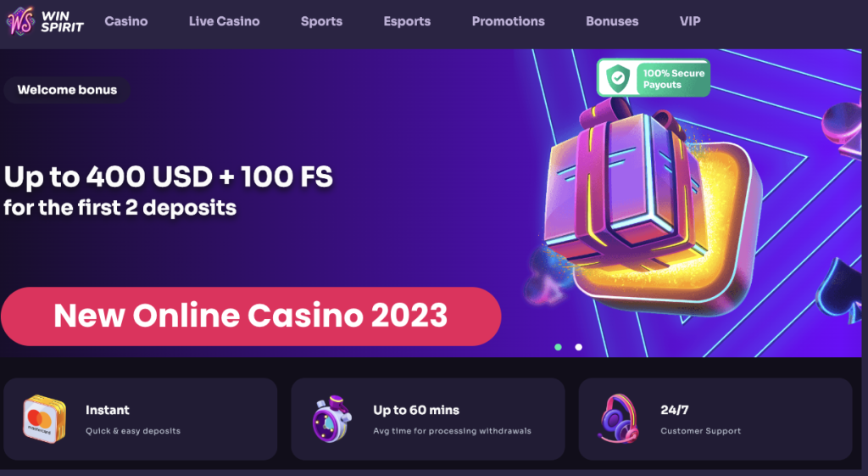The image size is (868, 476).
Task: Click the stopwatch withdrawals icon
Action: coord(331,419)
